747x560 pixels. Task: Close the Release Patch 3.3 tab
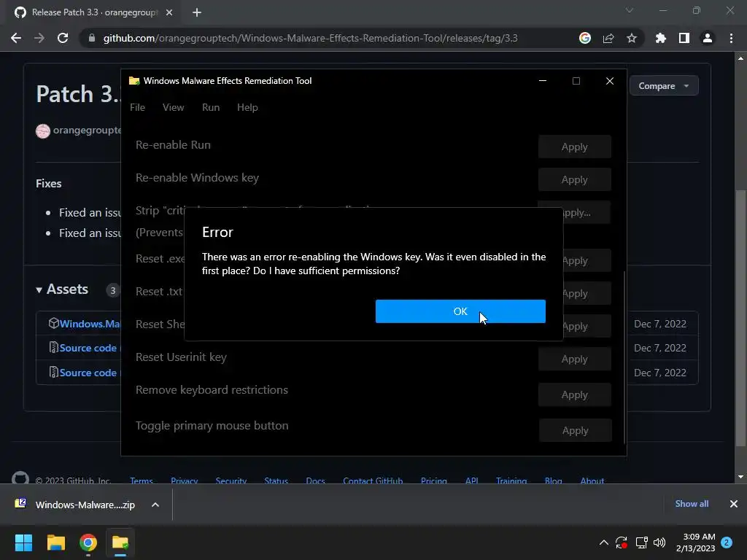tap(169, 12)
